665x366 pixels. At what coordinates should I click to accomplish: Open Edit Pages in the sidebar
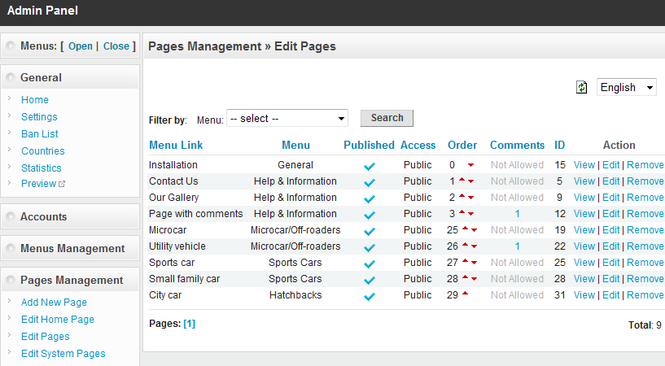coord(45,336)
